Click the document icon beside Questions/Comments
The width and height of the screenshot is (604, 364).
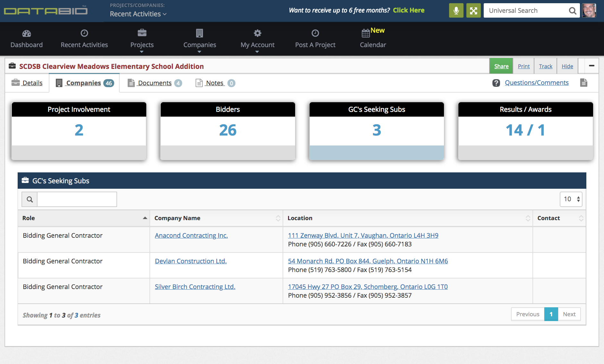pos(584,83)
